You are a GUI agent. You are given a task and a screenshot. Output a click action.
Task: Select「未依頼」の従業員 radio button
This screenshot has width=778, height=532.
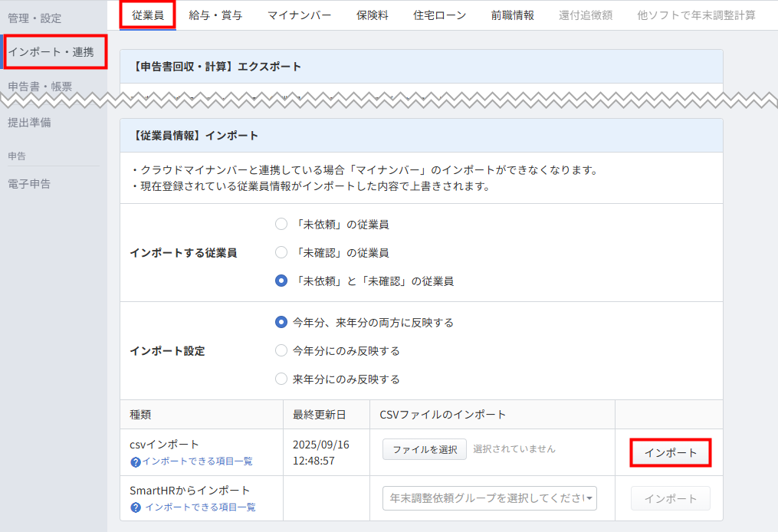[281, 225]
